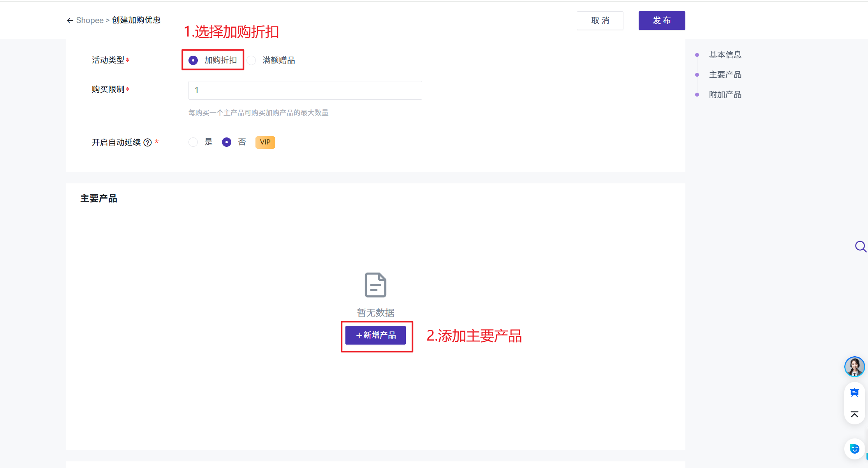Click the blue message feedback icon
This screenshot has width=868, height=468.
click(854, 392)
